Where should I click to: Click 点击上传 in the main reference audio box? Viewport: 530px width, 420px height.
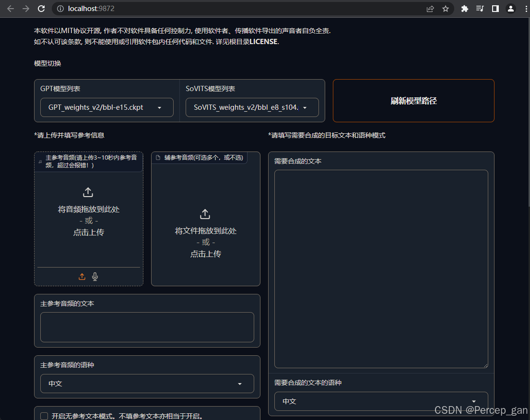coord(89,232)
